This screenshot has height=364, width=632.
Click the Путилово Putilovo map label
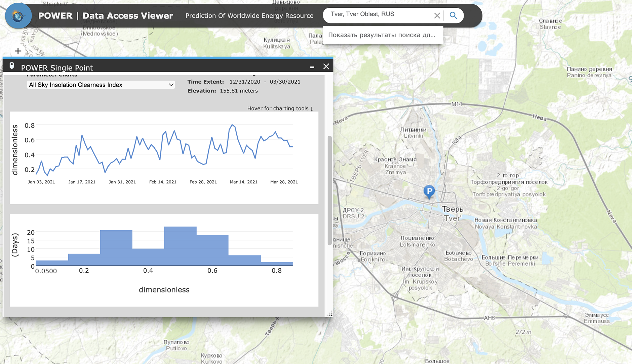click(x=176, y=345)
